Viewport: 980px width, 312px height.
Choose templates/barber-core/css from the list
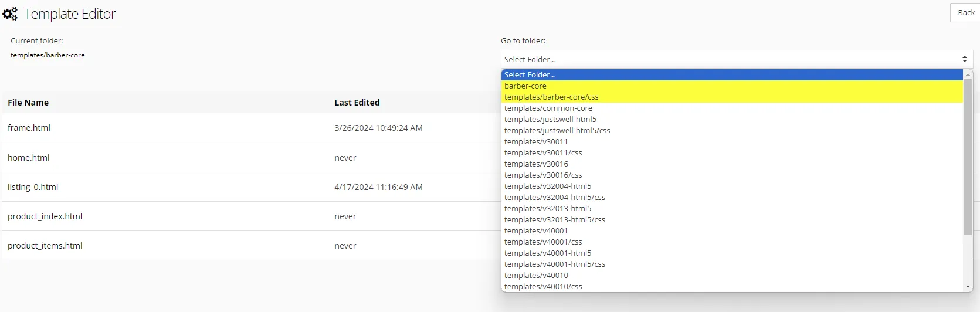pyautogui.click(x=551, y=97)
